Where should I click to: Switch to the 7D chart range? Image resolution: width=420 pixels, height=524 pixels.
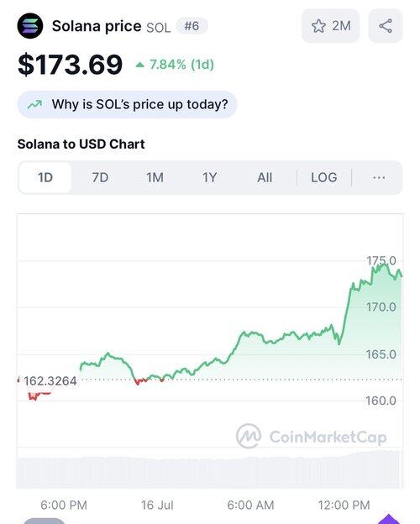pyautogui.click(x=100, y=177)
